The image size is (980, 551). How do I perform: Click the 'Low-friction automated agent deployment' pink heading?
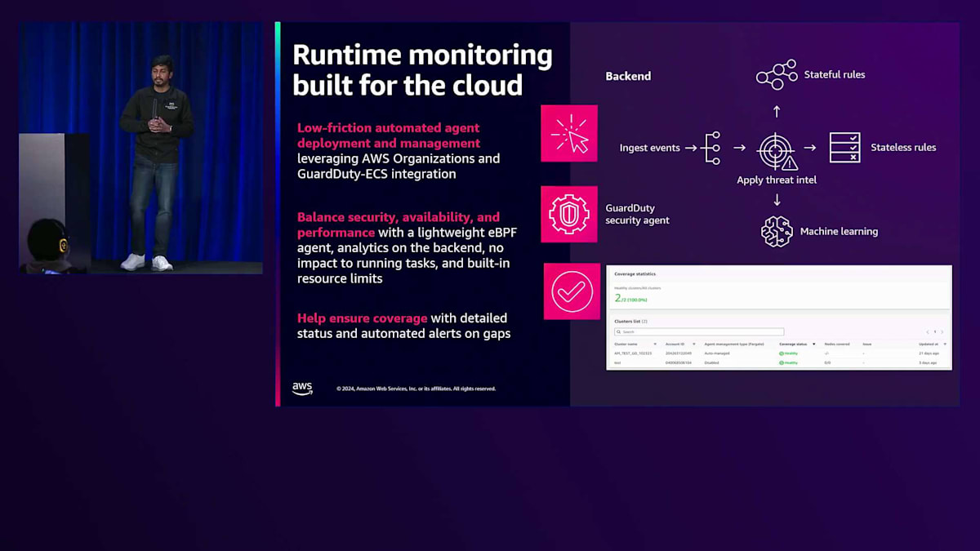pos(389,136)
